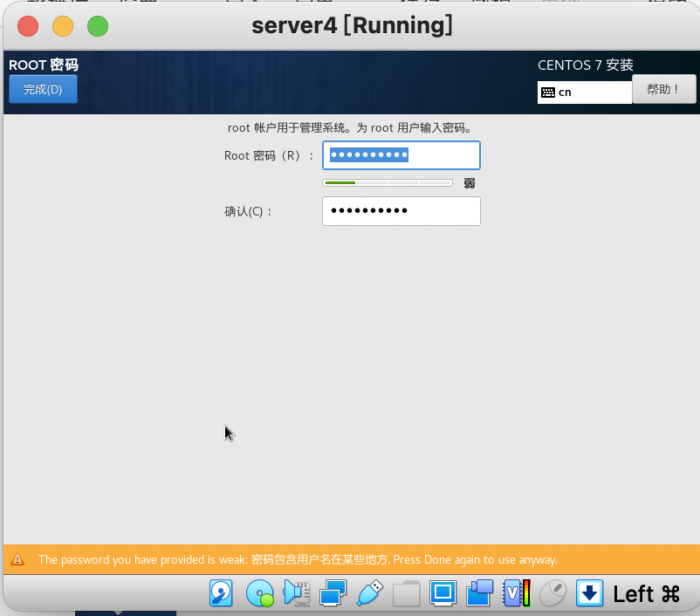Click the shared folders status icon
This screenshot has height=616, width=700.
point(406,593)
